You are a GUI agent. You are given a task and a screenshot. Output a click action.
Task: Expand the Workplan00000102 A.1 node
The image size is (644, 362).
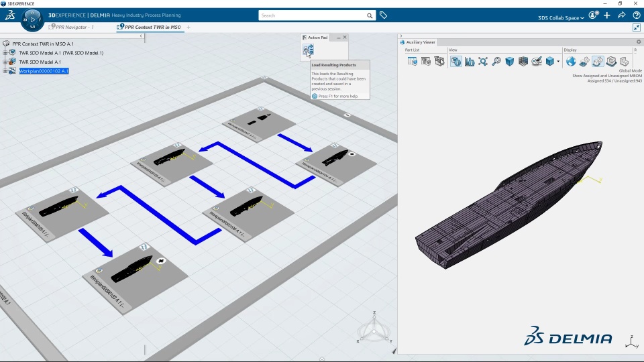(5, 71)
